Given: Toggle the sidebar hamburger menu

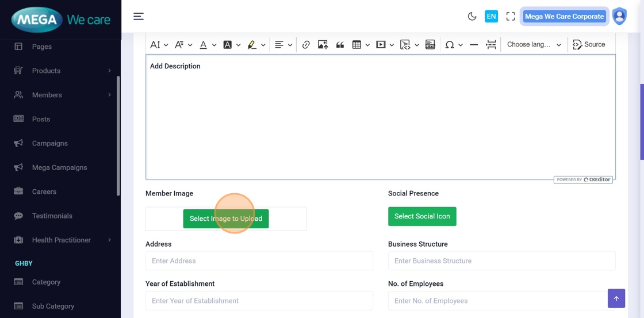Looking at the screenshot, I should (139, 17).
